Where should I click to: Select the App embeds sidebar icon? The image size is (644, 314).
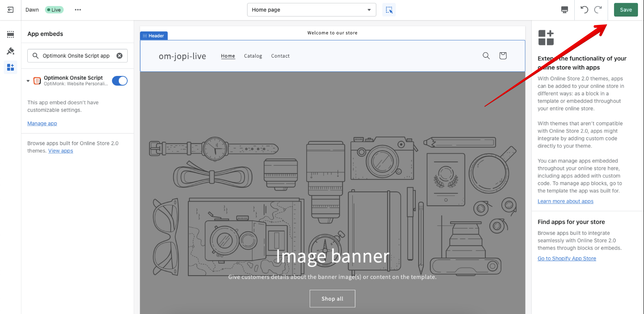pyautogui.click(x=10, y=67)
